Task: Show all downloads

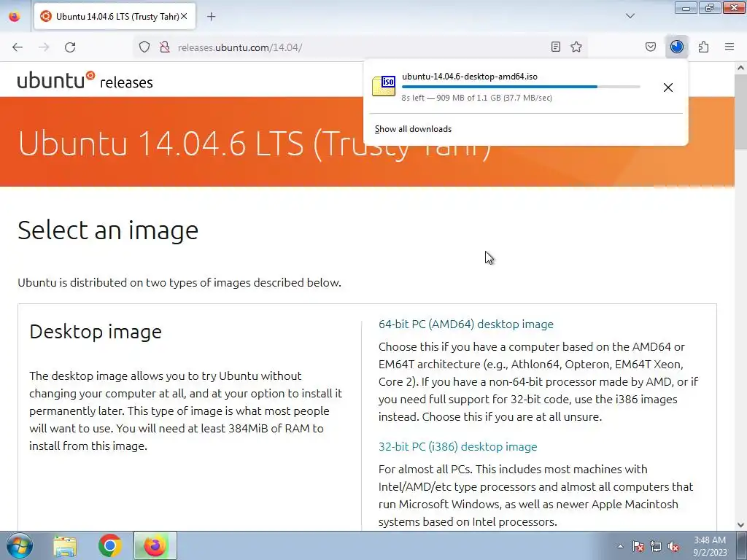Action: 413,129
